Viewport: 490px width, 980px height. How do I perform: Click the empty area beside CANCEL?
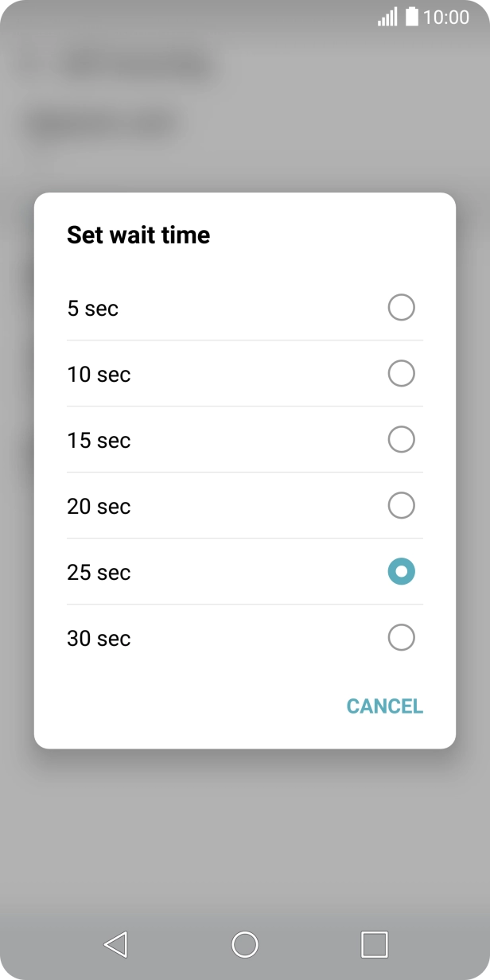159,706
